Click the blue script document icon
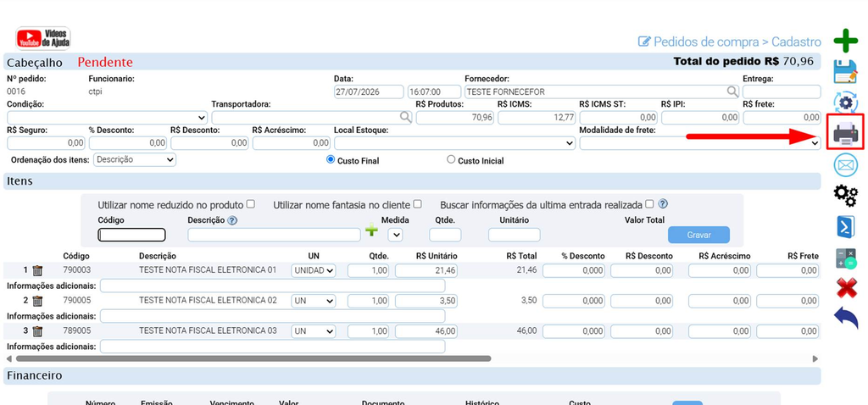Viewport: 868px width, 405px height. pos(845,227)
